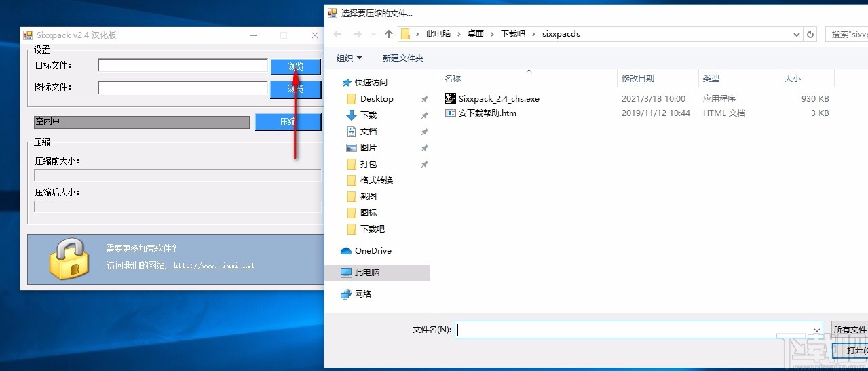
Task: Click 目标文件 text field in Sixxpack
Action: tap(183, 65)
